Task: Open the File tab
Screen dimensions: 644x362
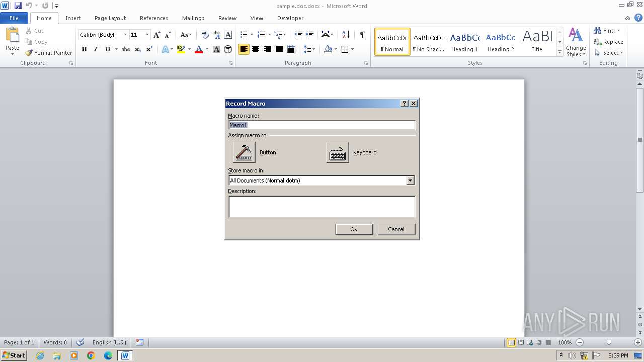Action: coord(14,18)
